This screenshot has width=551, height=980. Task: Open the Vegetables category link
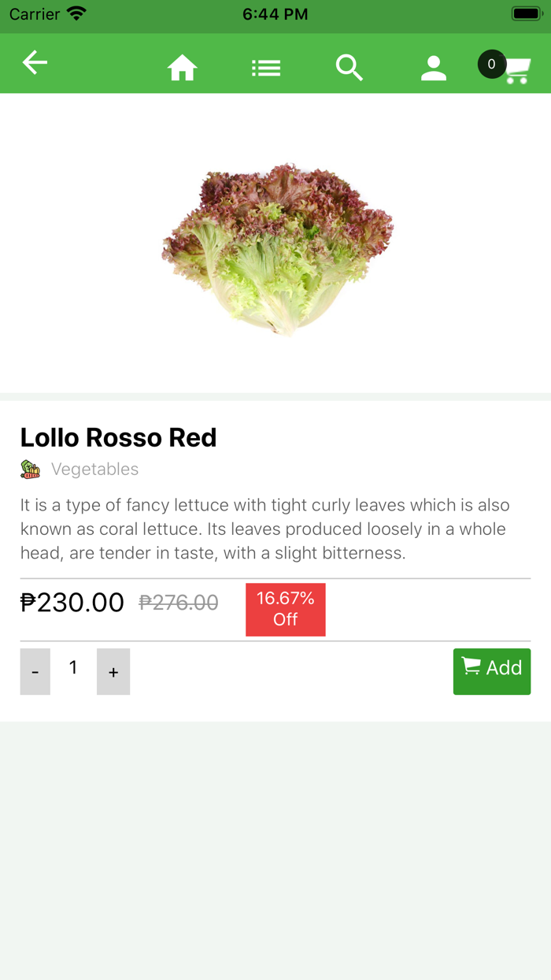pos(94,468)
